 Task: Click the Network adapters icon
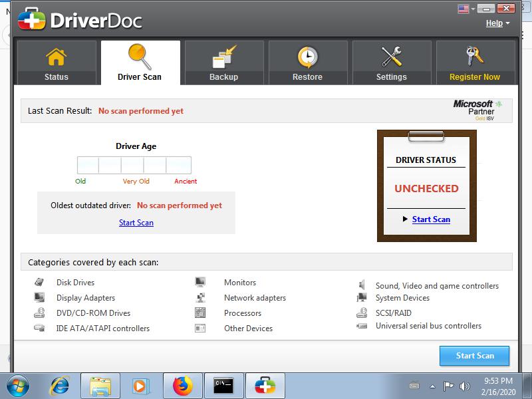click(200, 297)
